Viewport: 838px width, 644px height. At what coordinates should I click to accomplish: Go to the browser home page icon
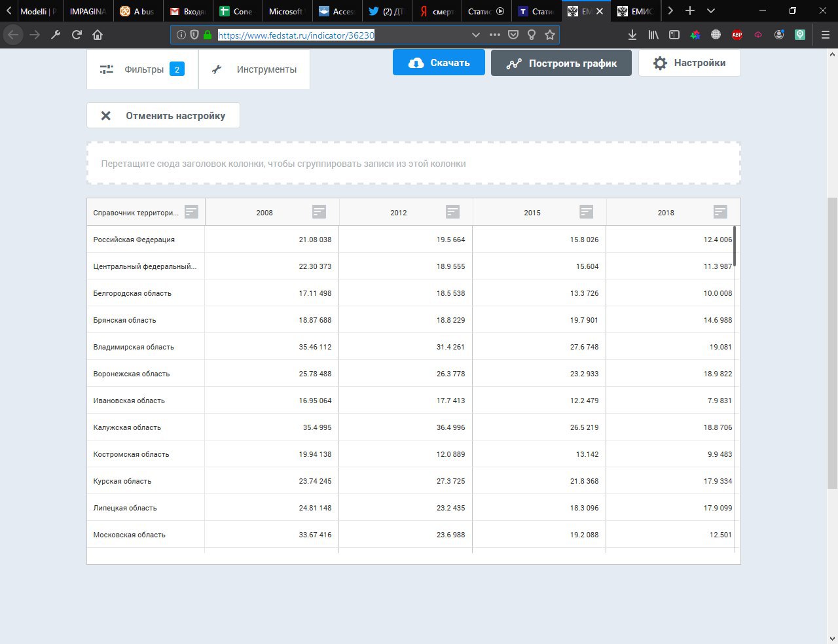pos(98,35)
